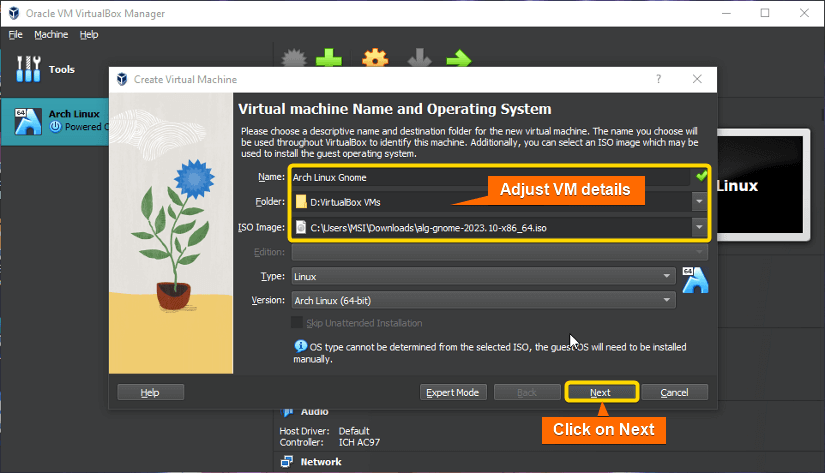825x473 pixels.
Task: Click the grayed Back button
Action: 527,393
